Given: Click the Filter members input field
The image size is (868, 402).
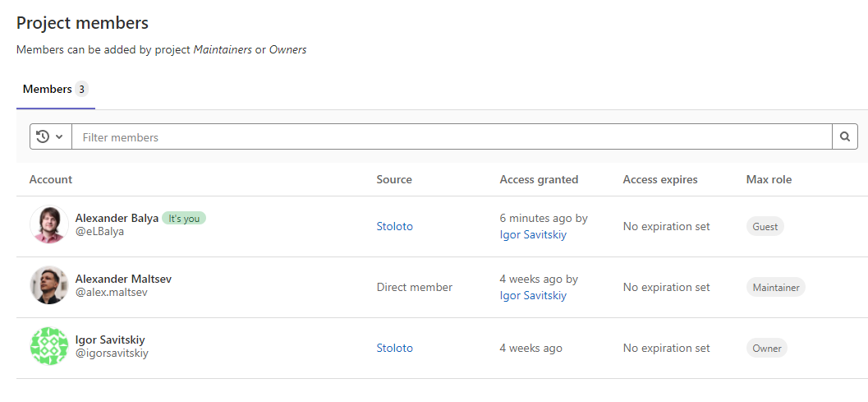Looking at the screenshot, I should point(452,136).
